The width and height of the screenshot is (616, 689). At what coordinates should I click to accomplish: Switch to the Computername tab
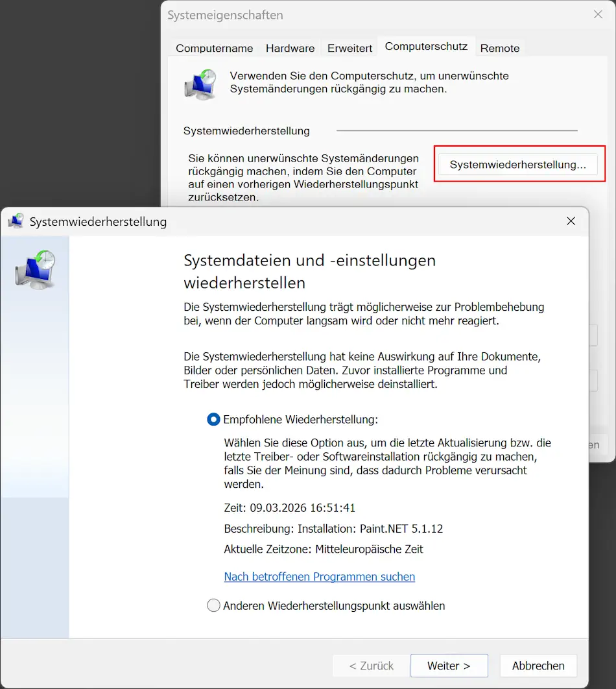point(214,48)
